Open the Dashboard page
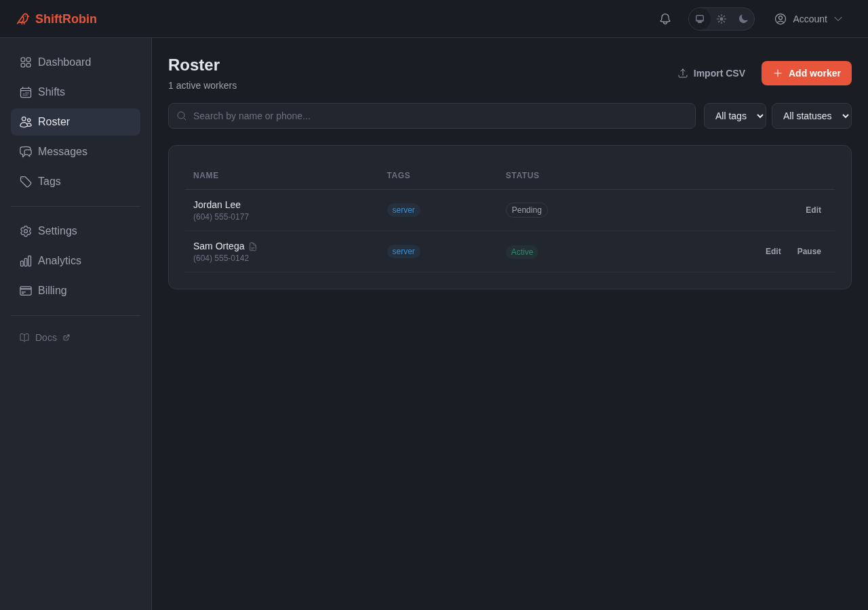This screenshot has height=610, width=868. pyautogui.click(x=75, y=62)
